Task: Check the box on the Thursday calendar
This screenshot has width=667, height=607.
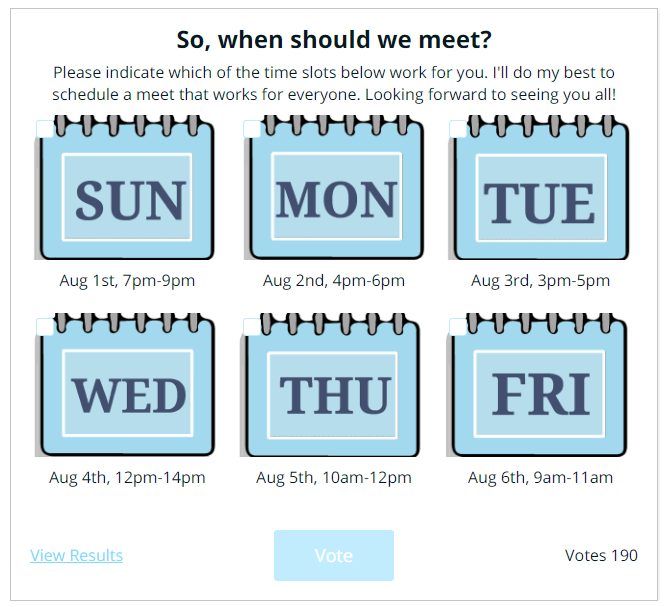Action: [251, 327]
